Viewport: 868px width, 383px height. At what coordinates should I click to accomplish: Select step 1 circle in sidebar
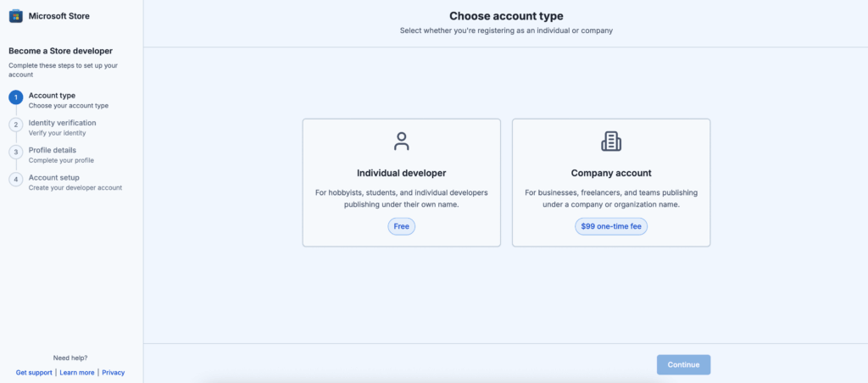tap(16, 97)
